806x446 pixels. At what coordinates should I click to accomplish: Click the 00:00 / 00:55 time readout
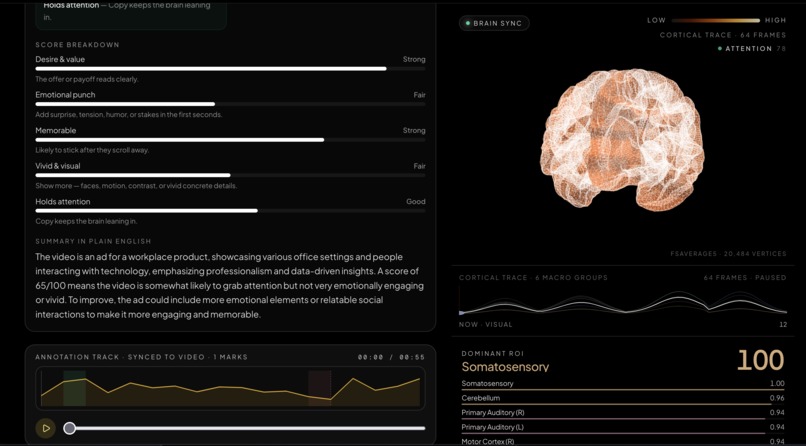coord(391,357)
